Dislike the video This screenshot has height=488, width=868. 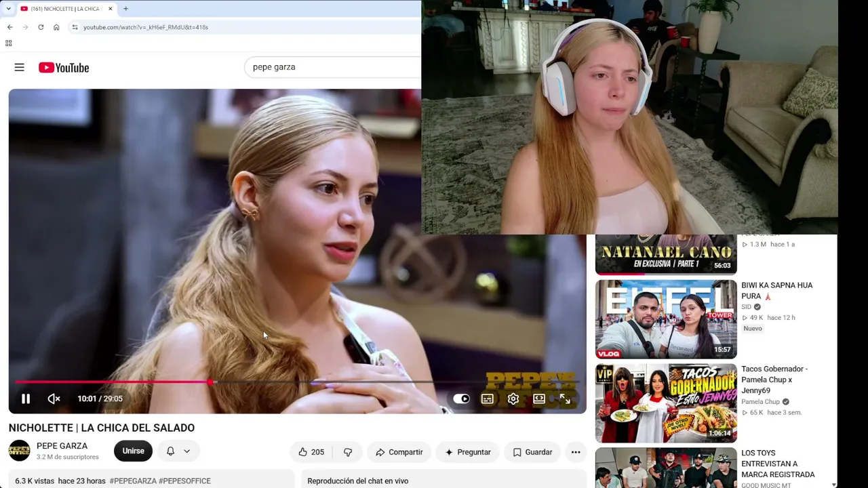(348, 452)
